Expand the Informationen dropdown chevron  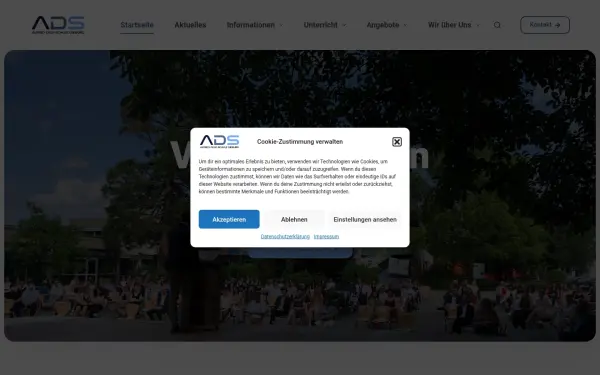(x=281, y=25)
